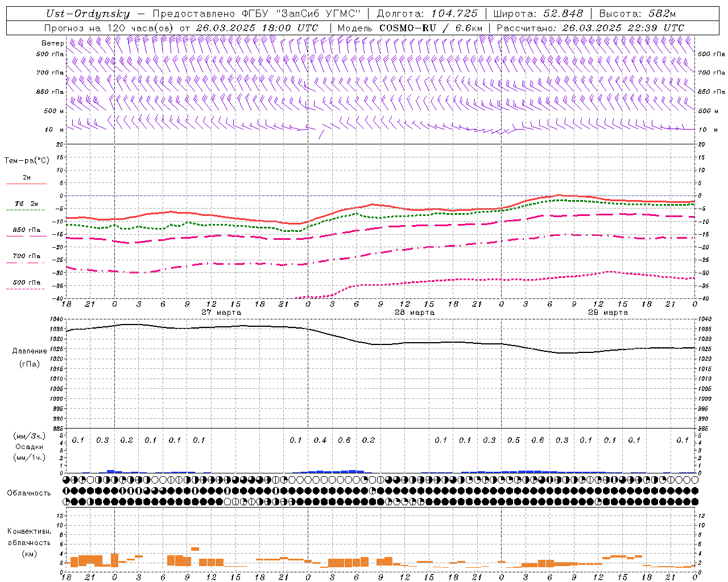728x582 pixels.
Task: Click the model name 'COSMO-RU / 6.6км'
Action: (431, 28)
